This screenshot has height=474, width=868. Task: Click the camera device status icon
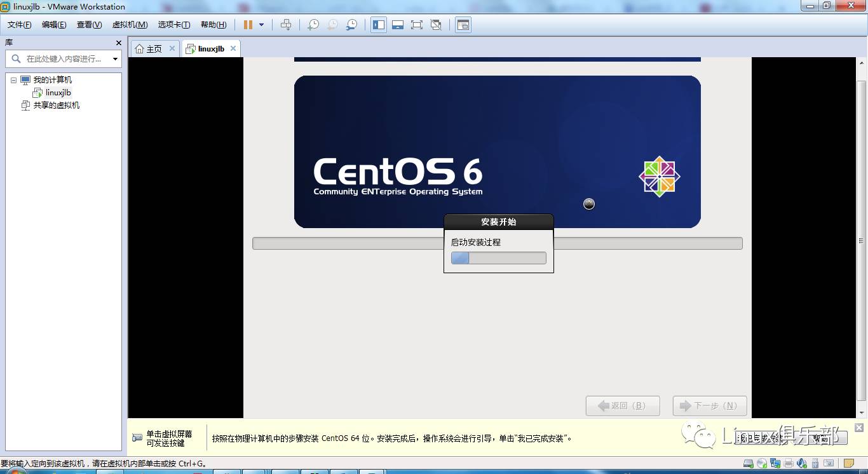click(829, 463)
